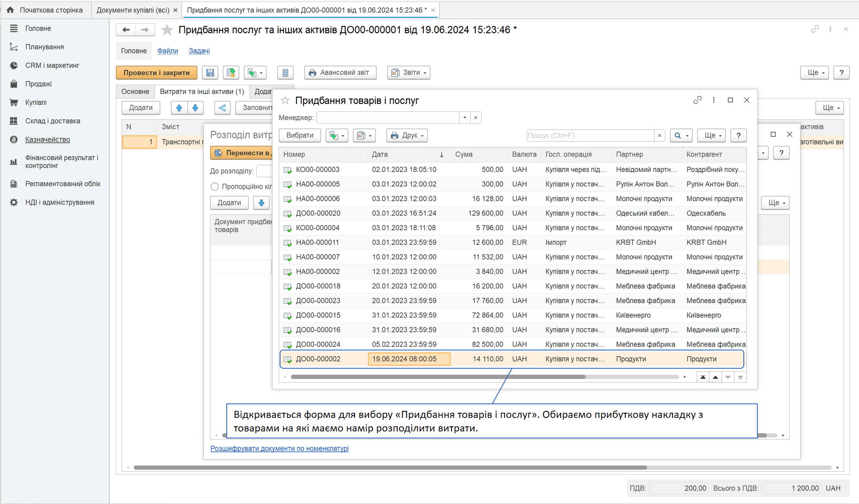Select the row ДО00-000002 dated 19.06.2024

[x=512, y=359]
